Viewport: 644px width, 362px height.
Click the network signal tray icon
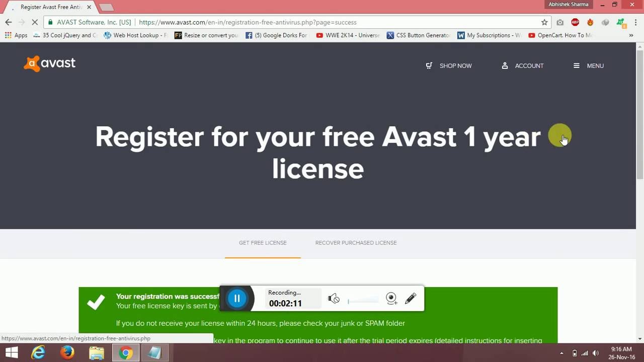(x=585, y=353)
